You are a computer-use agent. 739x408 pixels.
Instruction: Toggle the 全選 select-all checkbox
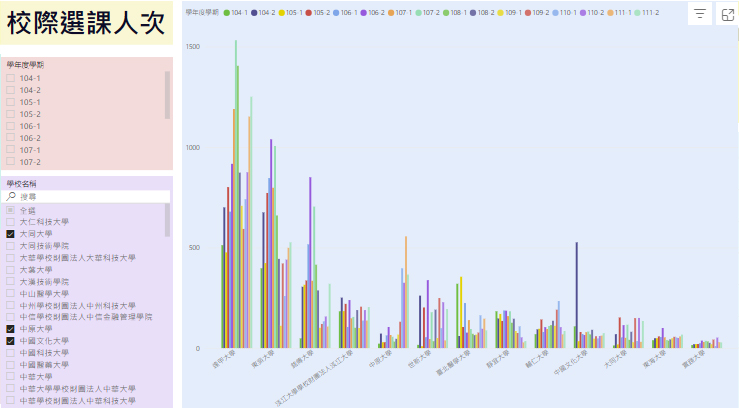[11, 210]
